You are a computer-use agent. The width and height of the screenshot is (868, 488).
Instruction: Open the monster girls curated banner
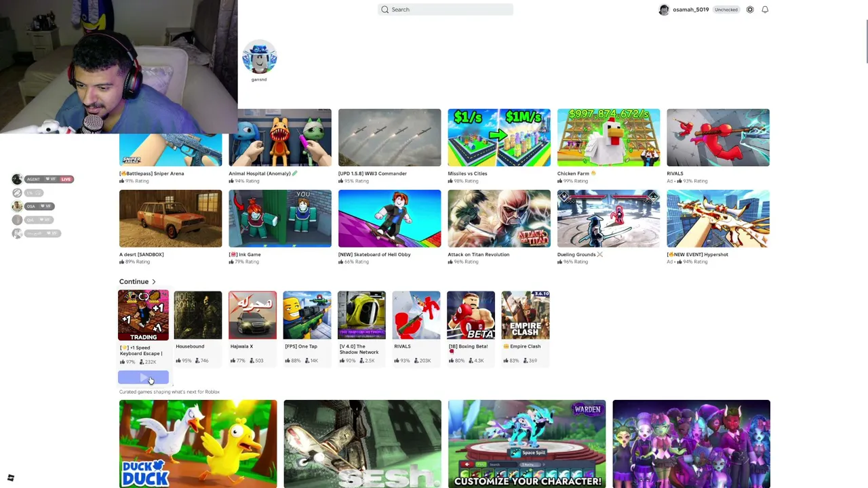[x=691, y=444]
